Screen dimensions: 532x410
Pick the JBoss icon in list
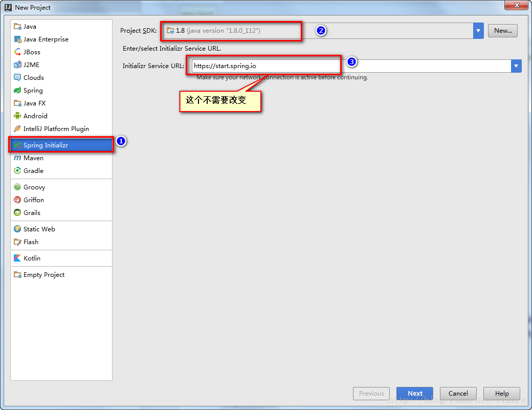coord(17,52)
